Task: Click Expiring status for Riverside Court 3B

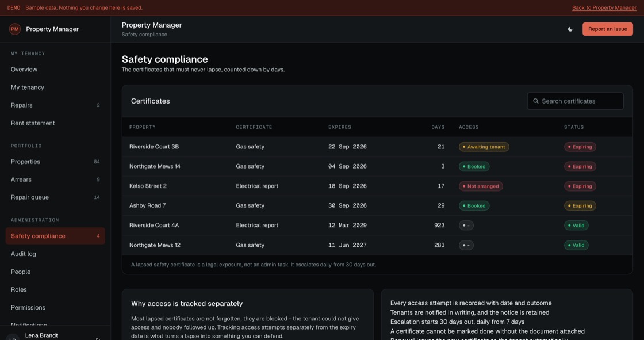Action: pyautogui.click(x=580, y=147)
